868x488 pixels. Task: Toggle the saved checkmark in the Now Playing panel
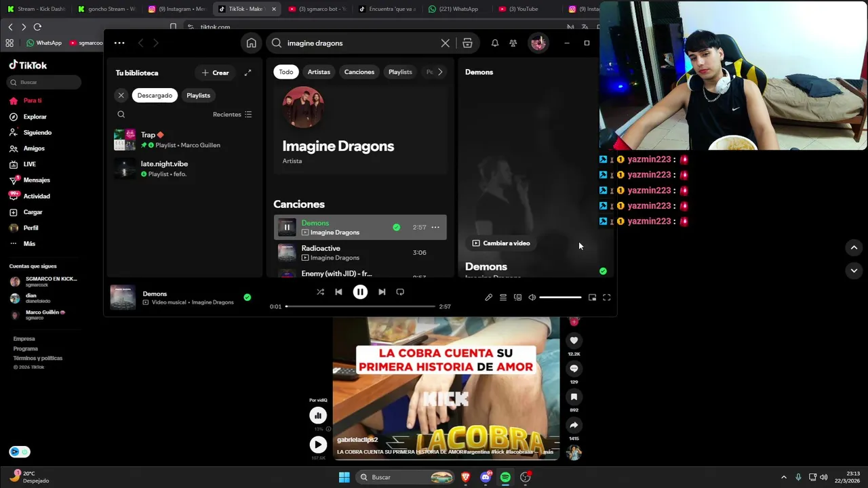tap(603, 271)
